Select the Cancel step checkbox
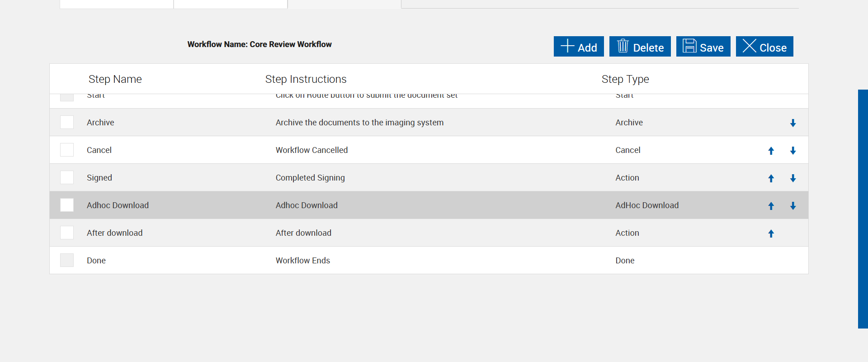 pos(67,150)
